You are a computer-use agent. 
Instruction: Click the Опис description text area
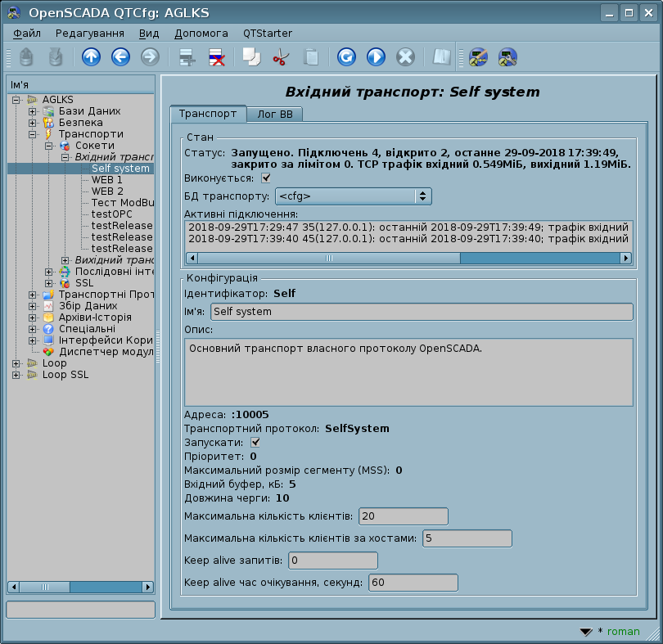tap(408, 372)
